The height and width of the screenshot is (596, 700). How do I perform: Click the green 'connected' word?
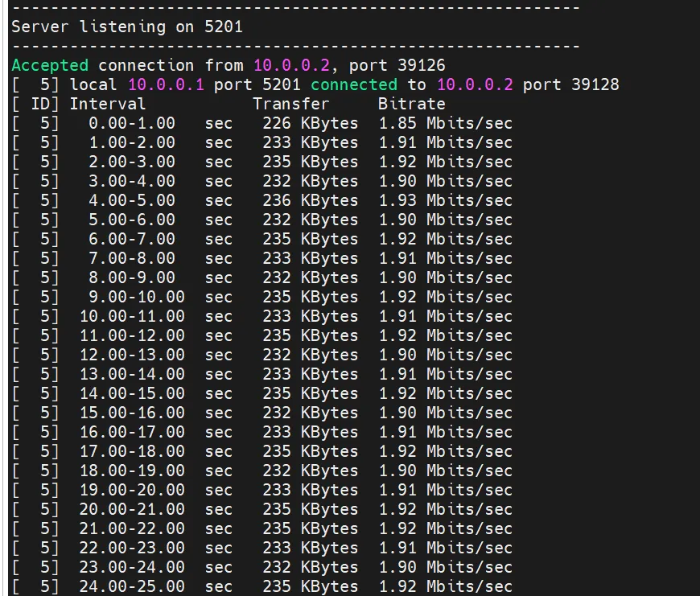click(353, 84)
